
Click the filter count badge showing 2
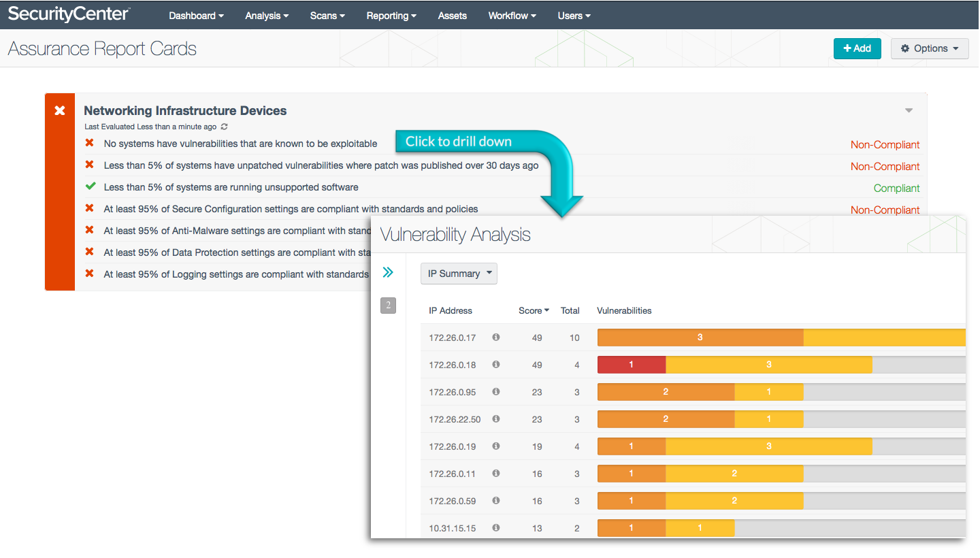click(x=388, y=306)
